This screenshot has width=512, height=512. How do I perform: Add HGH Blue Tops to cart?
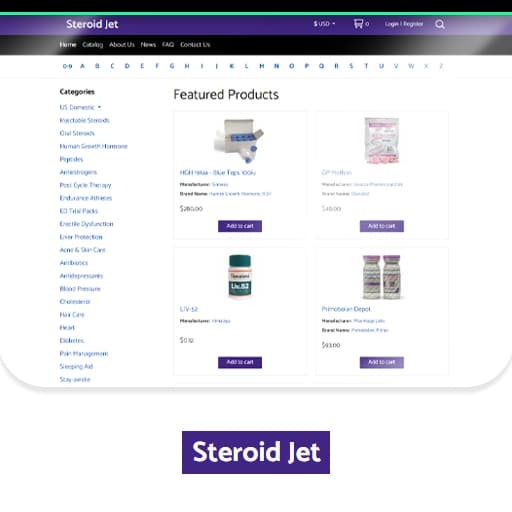click(240, 226)
